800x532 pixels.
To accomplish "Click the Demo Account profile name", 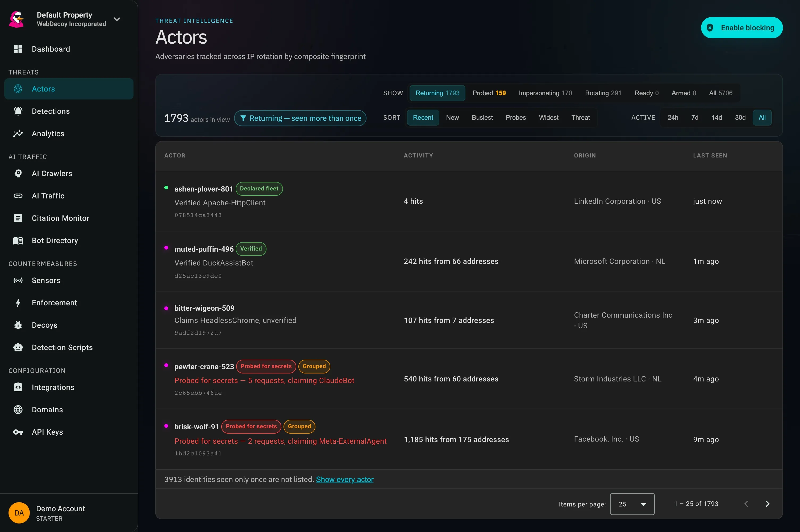I will point(60,509).
